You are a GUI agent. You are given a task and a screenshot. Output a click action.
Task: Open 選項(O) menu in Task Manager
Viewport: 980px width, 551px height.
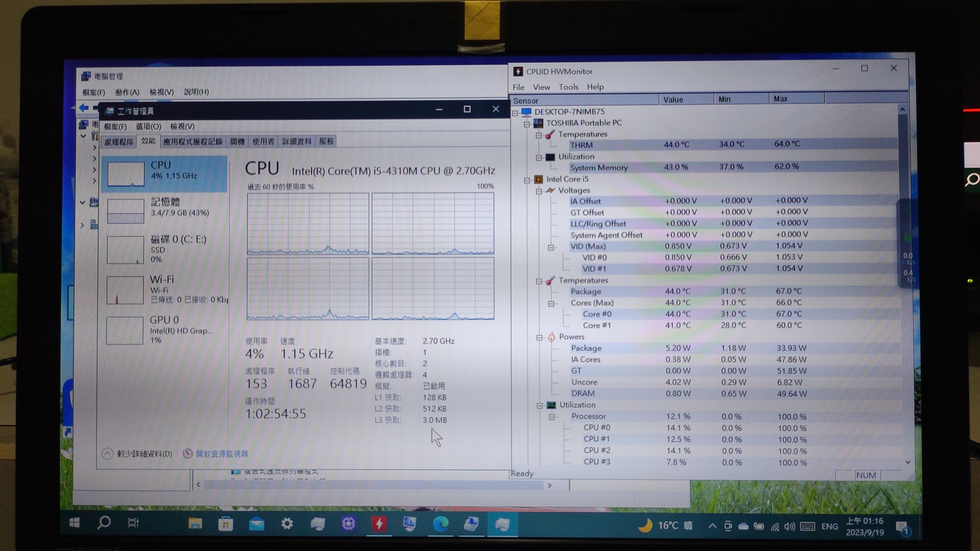148,127
